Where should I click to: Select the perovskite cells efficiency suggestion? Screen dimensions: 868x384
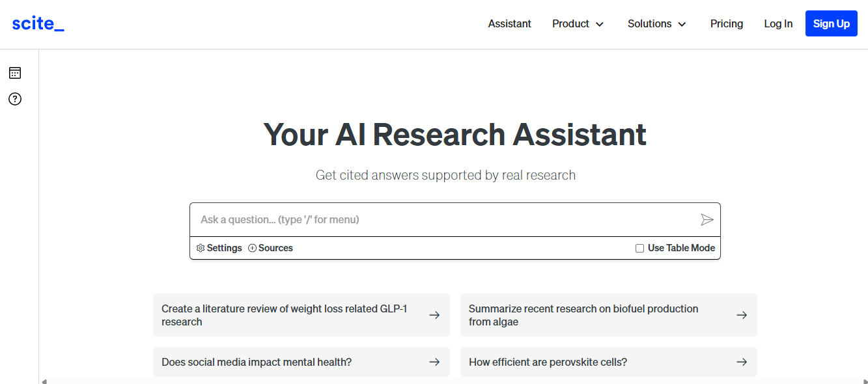[x=548, y=362]
